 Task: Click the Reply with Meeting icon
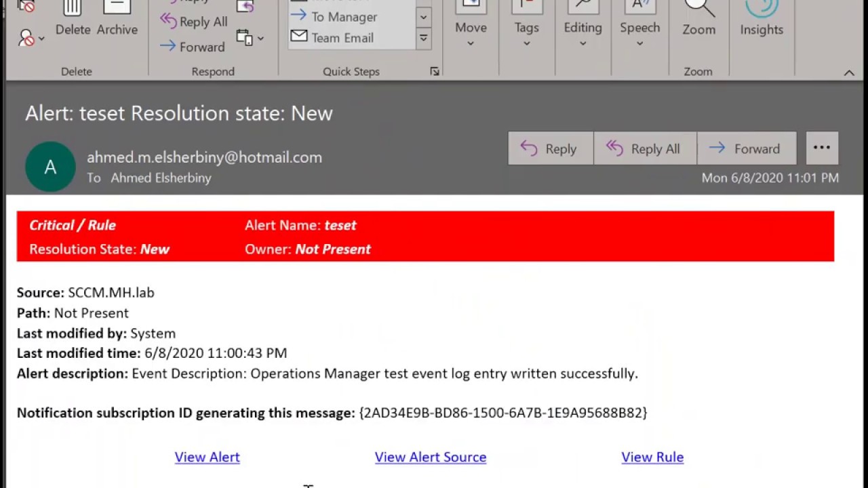(x=245, y=6)
